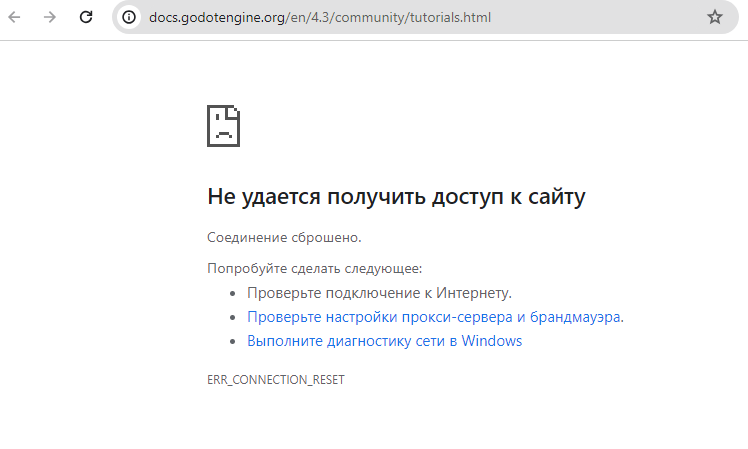The height and width of the screenshot is (449, 748).
Task: Go back to the previous page
Action: (x=14, y=18)
